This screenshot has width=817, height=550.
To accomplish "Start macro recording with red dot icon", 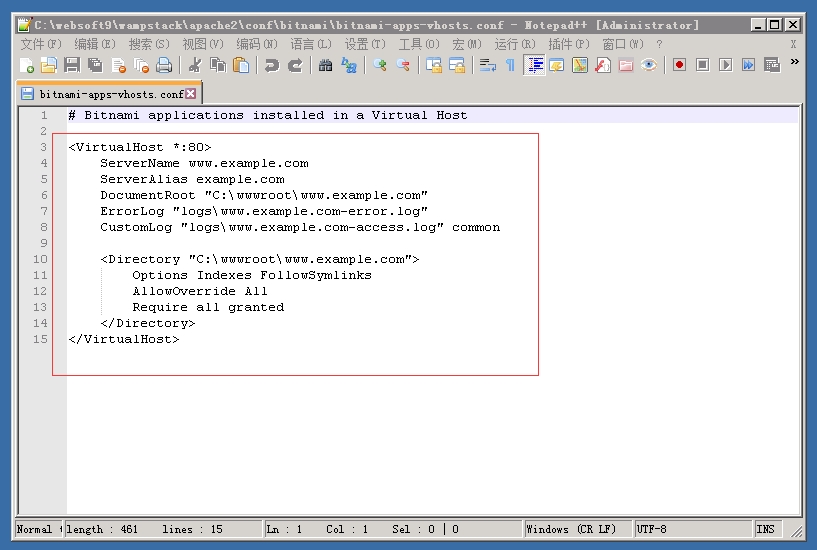I will pyautogui.click(x=679, y=65).
